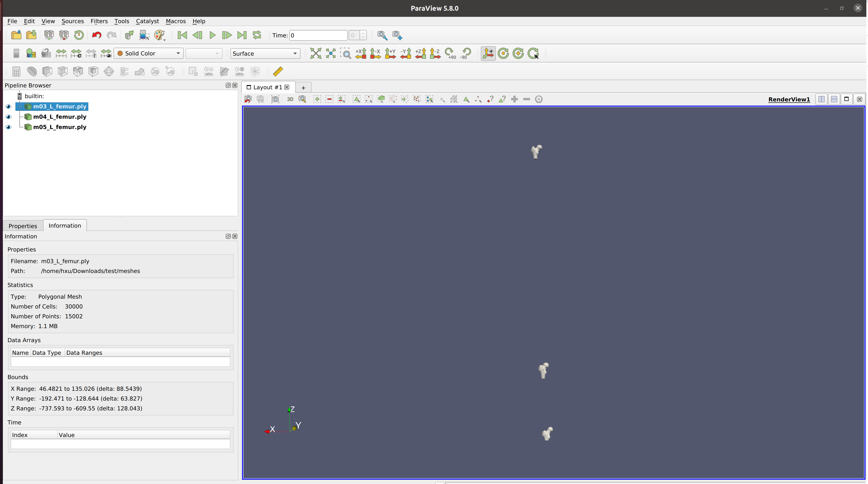Open the ruler measurement tool
The height and width of the screenshot is (484, 868).
(x=278, y=72)
